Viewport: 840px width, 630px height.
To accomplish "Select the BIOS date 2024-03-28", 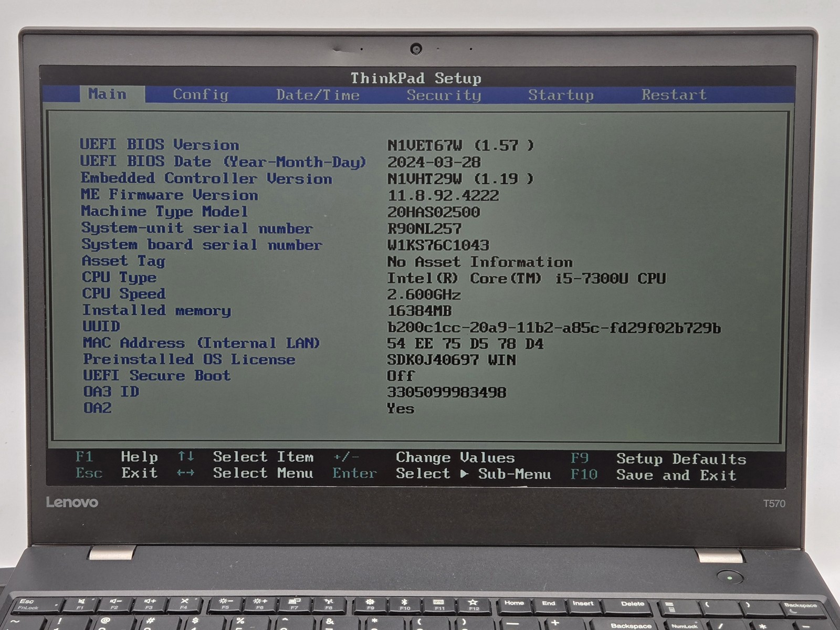I will tap(434, 162).
